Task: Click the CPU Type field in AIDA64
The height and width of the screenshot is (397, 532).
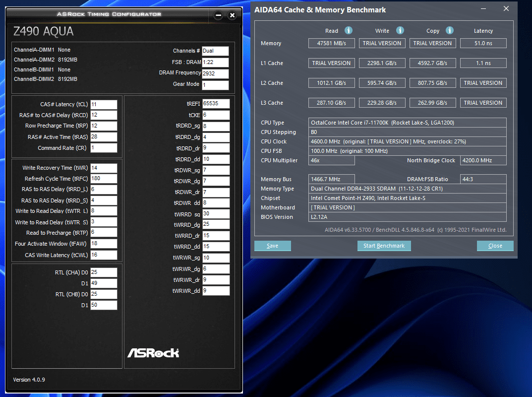Action: 407,123
